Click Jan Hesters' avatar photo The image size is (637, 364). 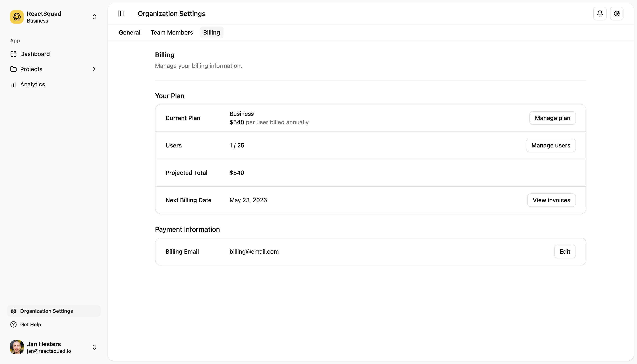17,347
